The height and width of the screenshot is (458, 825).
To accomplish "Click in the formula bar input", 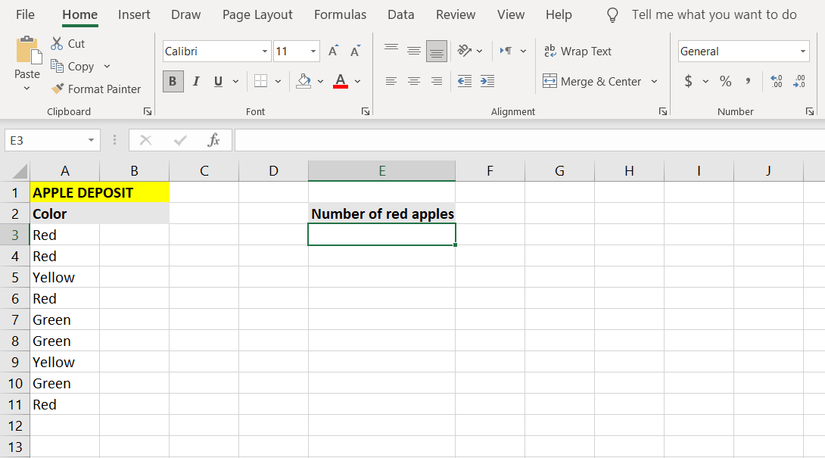I will [x=529, y=140].
